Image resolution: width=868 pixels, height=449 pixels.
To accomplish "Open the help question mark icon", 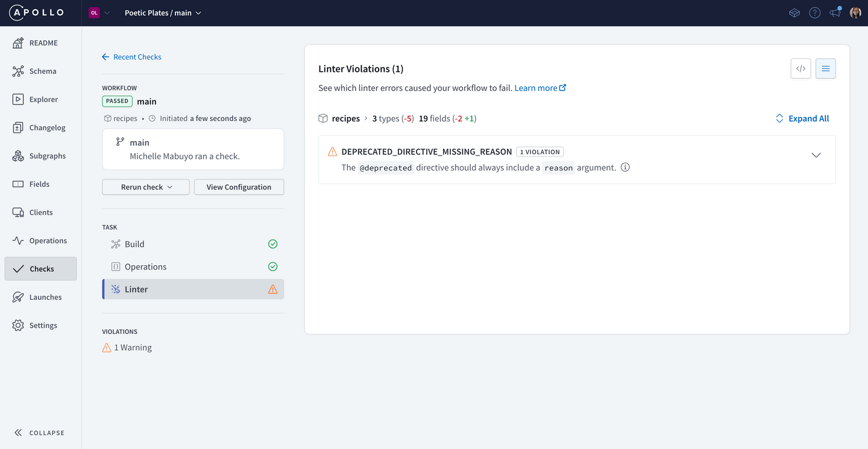I will point(814,13).
